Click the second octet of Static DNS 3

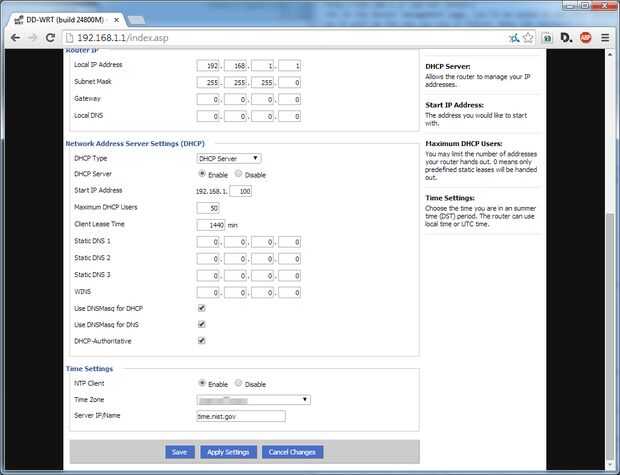pyautogui.click(x=235, y=276)
